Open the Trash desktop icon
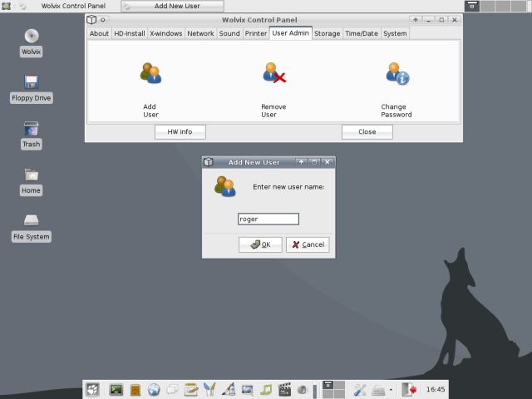 [32, 128]
